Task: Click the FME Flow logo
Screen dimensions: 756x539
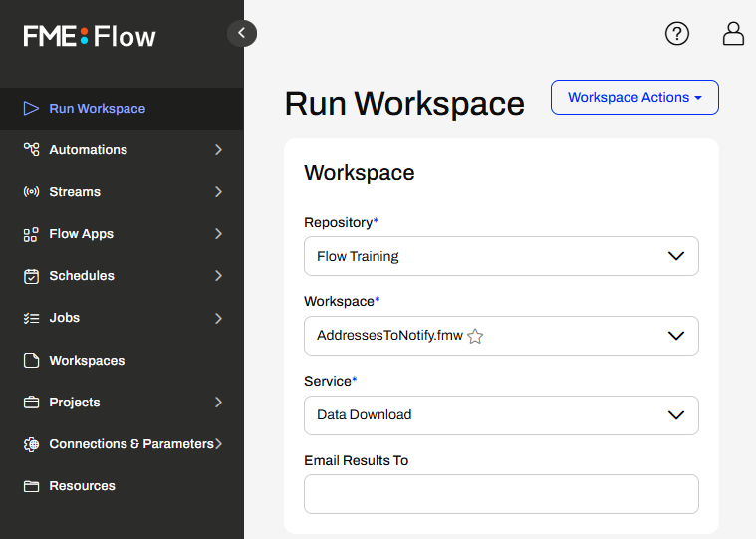Action: (x=90, y=36)
